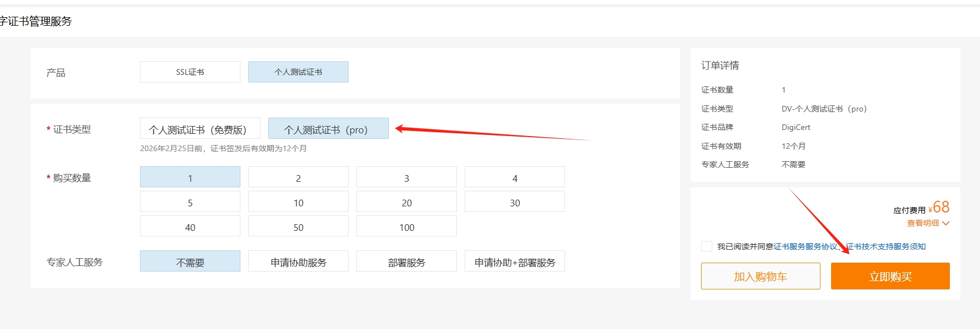
Task: Choose 个人测试证书 (pro) certificate type
Action: (328, 129)
